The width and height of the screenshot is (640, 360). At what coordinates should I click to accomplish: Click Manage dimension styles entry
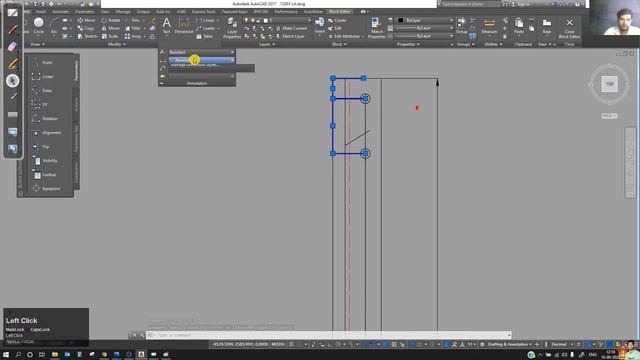195,65
